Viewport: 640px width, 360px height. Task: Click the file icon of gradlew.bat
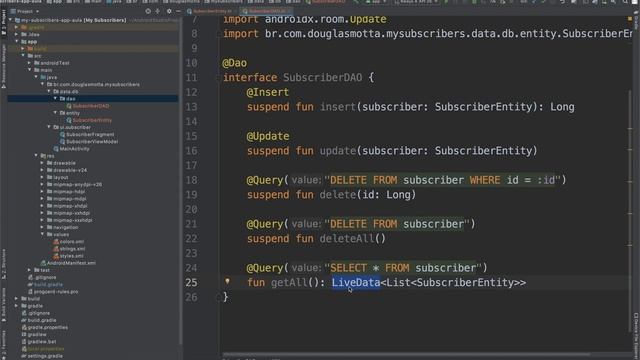(24, 342)
